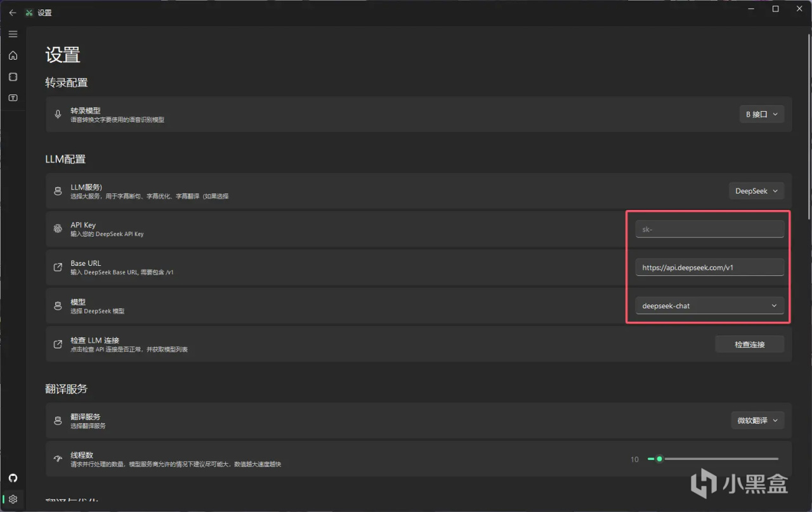
Task: Click the fingerprint icon beside API Key
Action: (58, 229)
